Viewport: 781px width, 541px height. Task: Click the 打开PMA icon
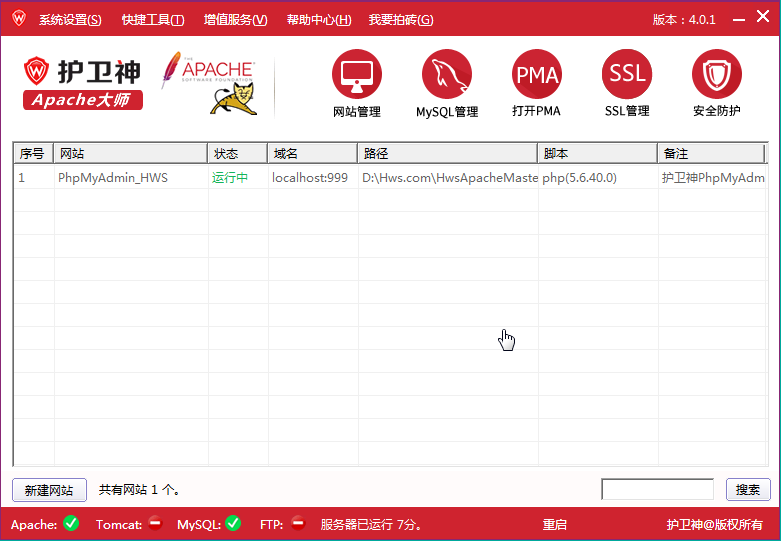[537, 74]
